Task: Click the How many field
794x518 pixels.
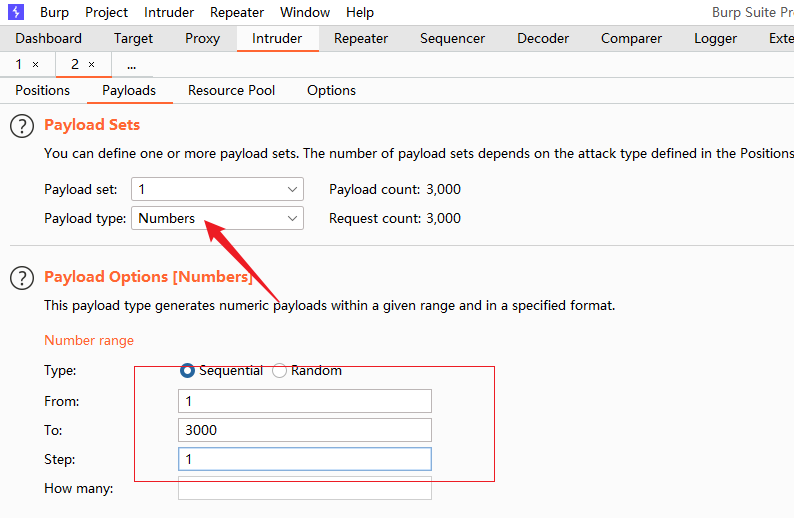Action: click(x=305, y=488)
